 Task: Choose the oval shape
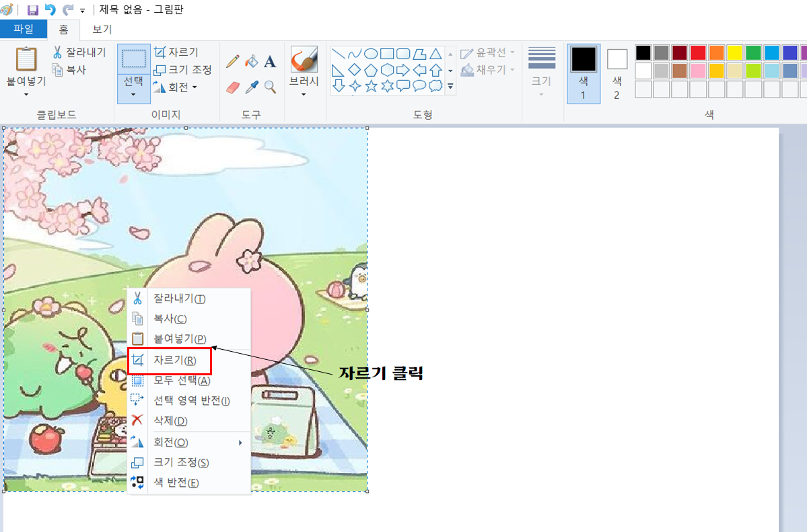[371, 54]
